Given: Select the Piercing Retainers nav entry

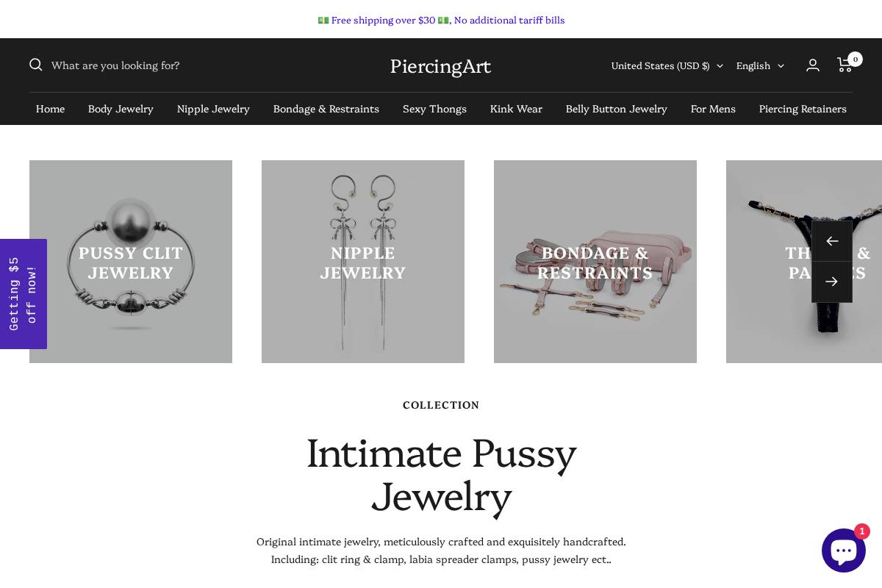Looking at the screenshot, I should coord(803,109).
